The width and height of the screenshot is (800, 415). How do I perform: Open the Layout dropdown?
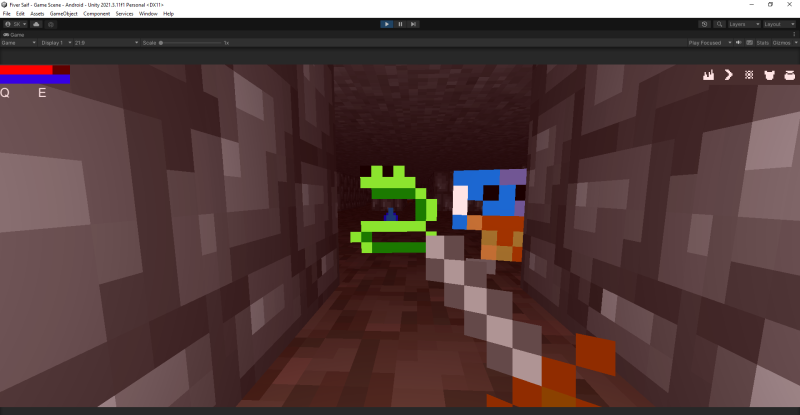click(x=779, y=24)
